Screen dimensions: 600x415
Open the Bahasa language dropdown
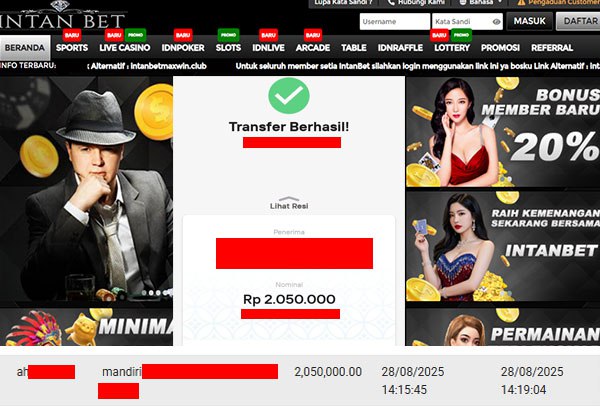(x=480, y=2)
